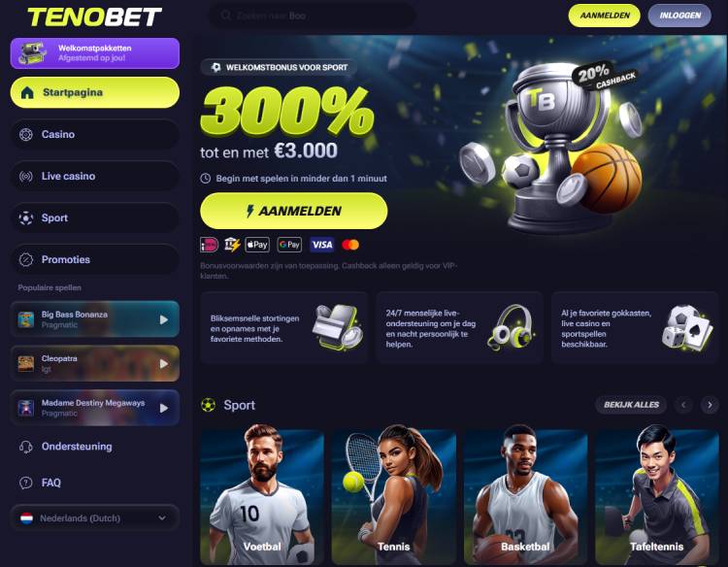728x567 pixels.
Task: Go to the Promoties menu item
Action: pyautogui.click(x=95, y=259)
